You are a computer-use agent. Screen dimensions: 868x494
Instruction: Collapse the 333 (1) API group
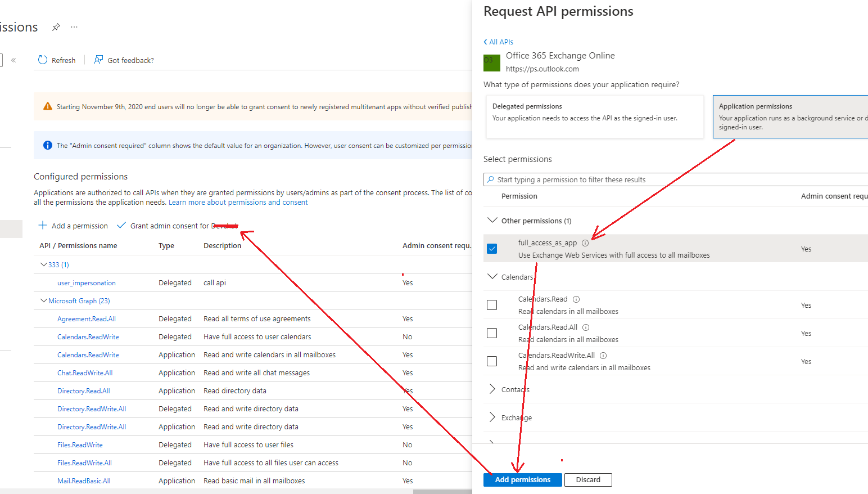tap(43, 264)
